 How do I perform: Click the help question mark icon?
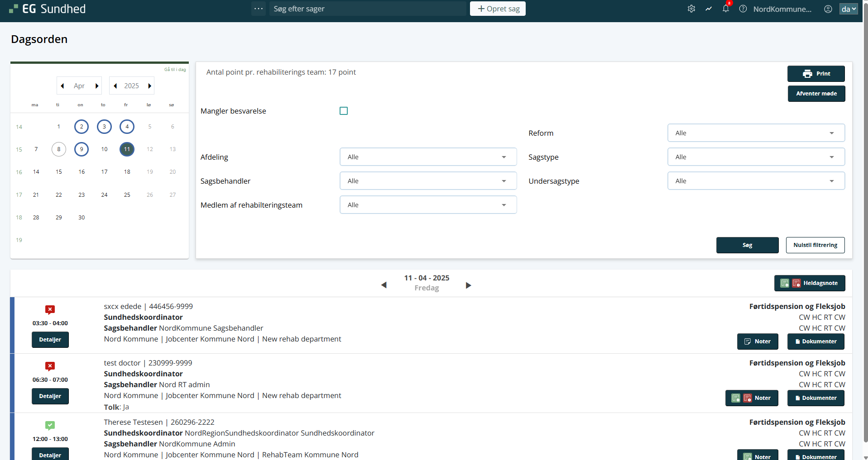743,9
